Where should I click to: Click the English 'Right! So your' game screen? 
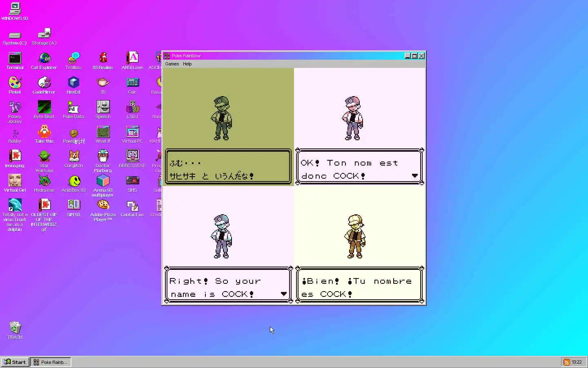pos(228,245)
